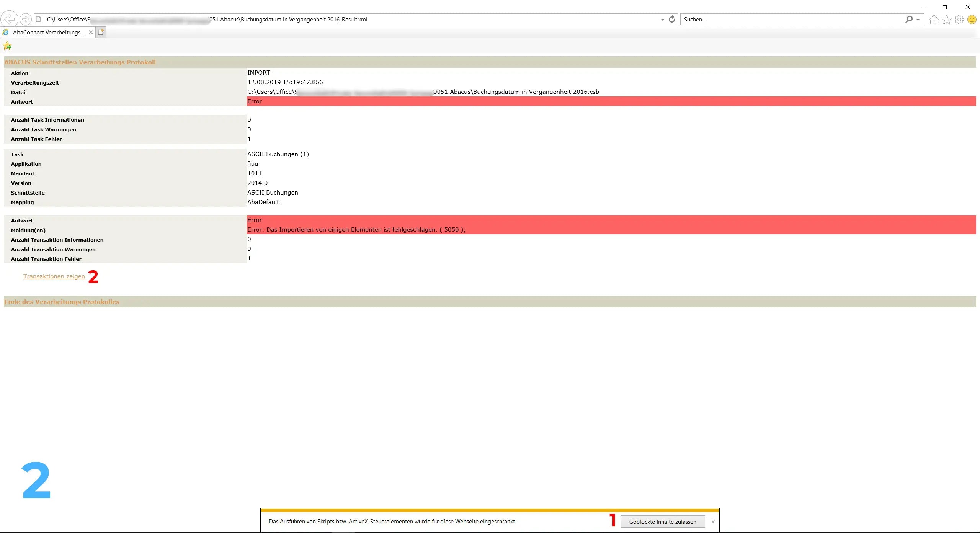Click the 'Suchen...' search field

click(x=789, y=20)
